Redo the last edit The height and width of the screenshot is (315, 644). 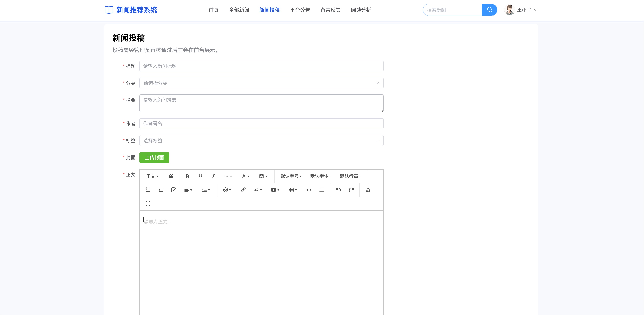click(351, 190)
